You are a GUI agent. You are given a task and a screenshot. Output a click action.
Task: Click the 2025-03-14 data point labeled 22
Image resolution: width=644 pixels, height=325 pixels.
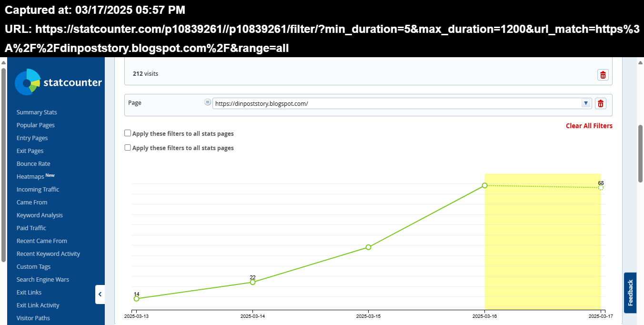tap(252, 282)
